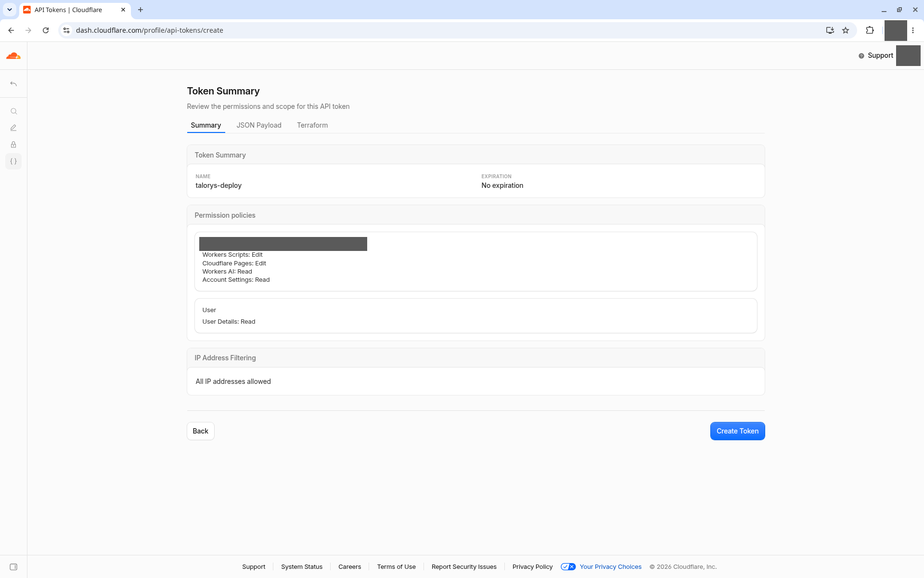Open the lock sidebar icon
Image resolution: width=924 pixels, height=578 pixels.
coord(13,144)
